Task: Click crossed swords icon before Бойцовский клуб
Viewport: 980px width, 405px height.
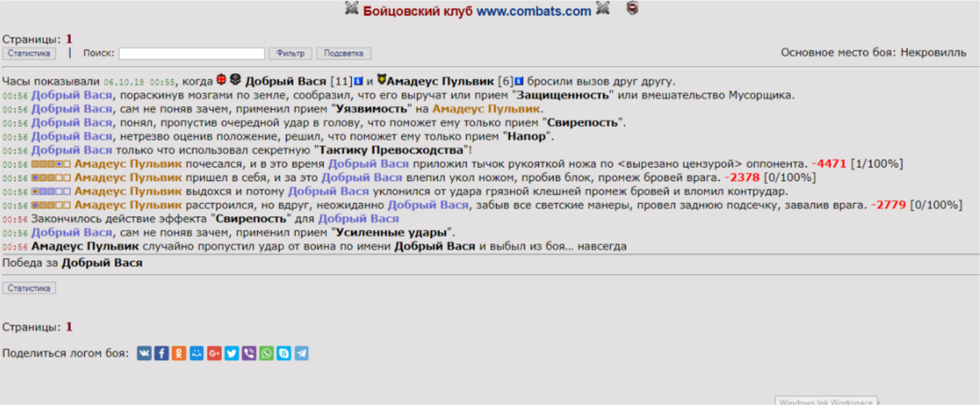Action: click(x=352, y=10)
